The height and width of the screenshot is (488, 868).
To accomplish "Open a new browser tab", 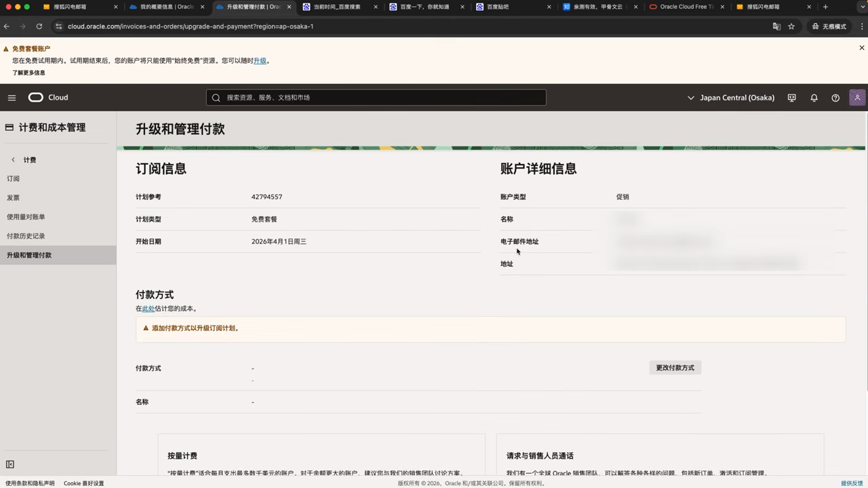I will [825, 7].
